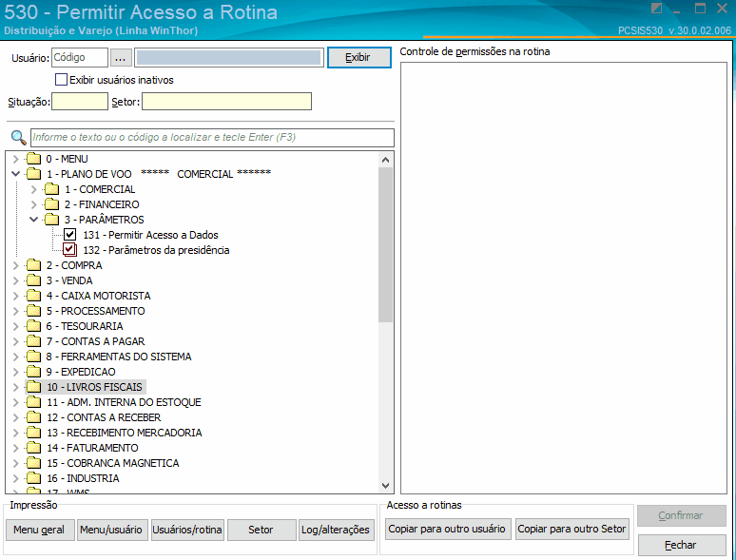
Task: Click folder icon of 5 - PROCESSAMENTO
Action: point(34,311)
